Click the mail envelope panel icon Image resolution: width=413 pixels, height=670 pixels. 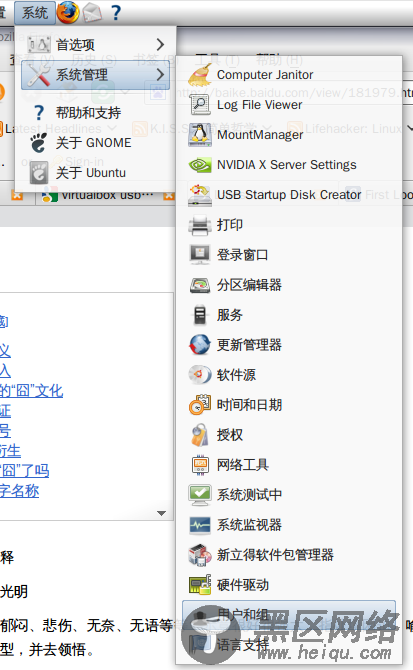pyautogui.click(x=92, y=12)
